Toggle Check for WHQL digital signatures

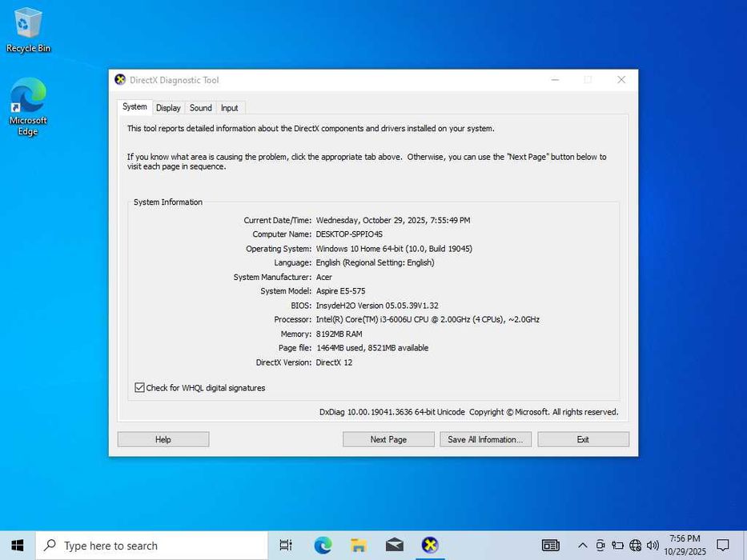point(139,388)
